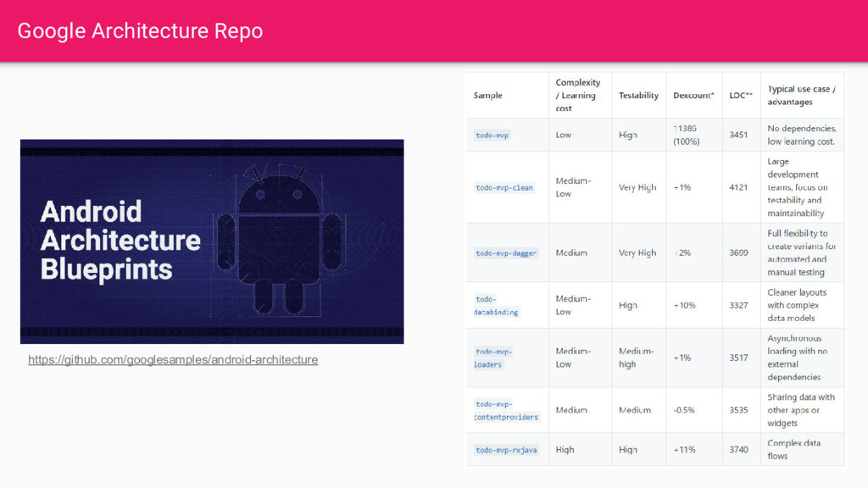The width and height of the screenshot is (868, 488).
Task: Click the 3517 LOC value
Action: coord(738,358)
